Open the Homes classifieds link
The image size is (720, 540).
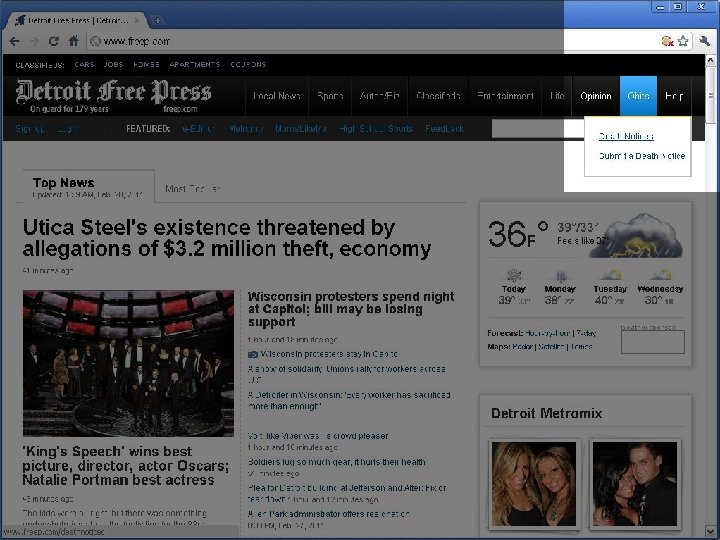point(146,65)
